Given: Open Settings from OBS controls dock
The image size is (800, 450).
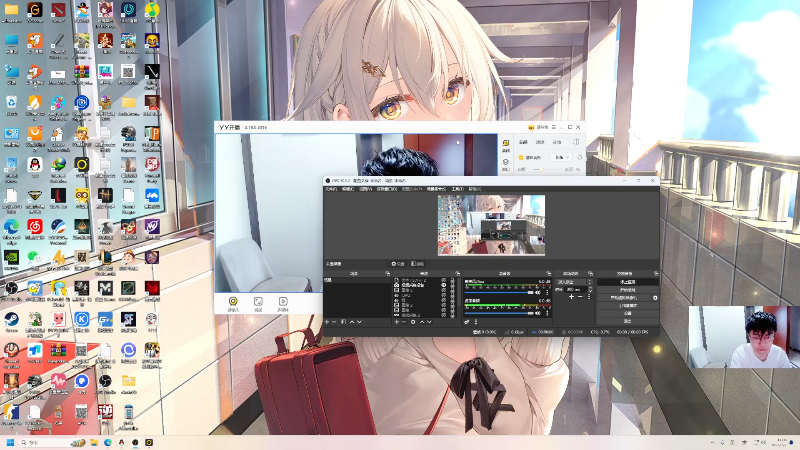Looking at the screenshot, I should 627,313.
